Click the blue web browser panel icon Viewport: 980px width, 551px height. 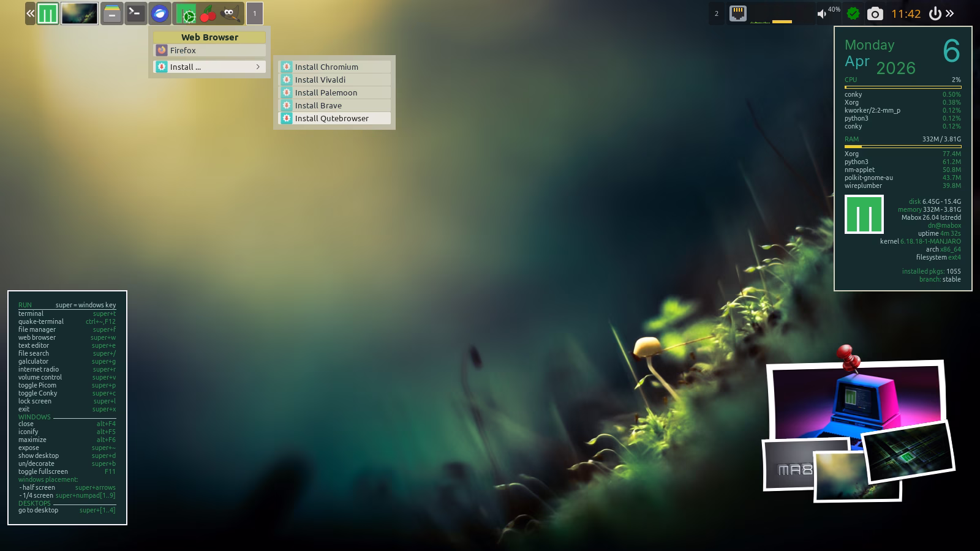click(x=159, y=13)
